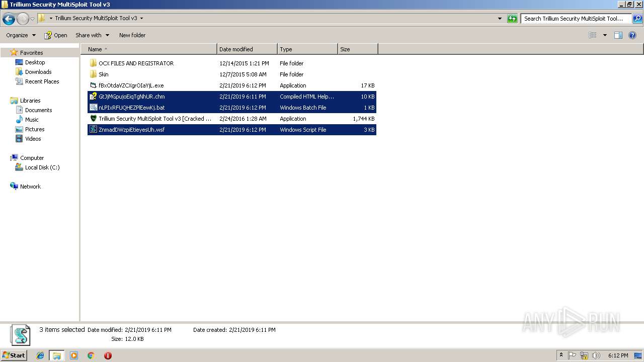Click the Help question mark icon
644x362 pixels.
(632, 35)
